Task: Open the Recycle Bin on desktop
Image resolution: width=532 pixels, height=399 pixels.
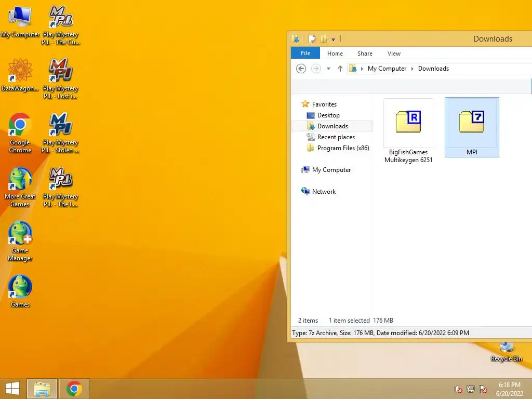Action: point(506,352)
